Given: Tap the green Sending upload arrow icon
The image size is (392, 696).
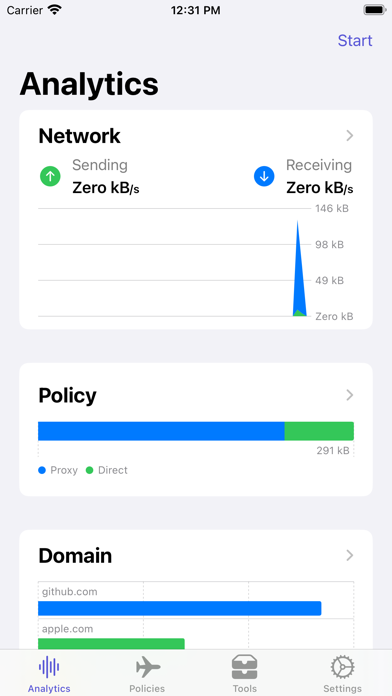Looking at the screenshot, I should click(50, 176).
